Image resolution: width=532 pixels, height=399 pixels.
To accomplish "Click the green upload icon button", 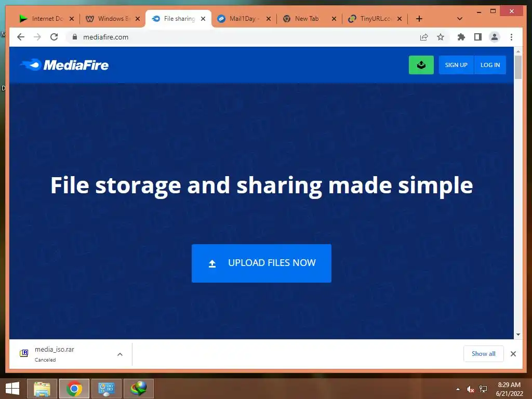I will [x=421, y=65].
